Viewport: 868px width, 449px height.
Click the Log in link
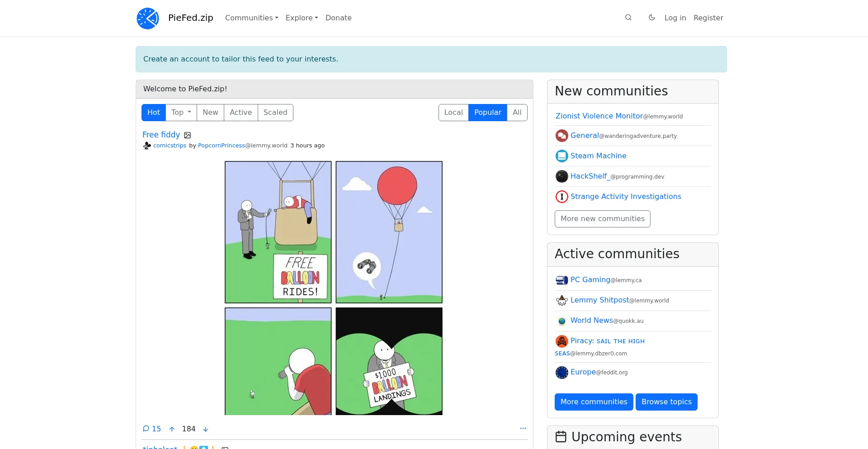[675, 18]
